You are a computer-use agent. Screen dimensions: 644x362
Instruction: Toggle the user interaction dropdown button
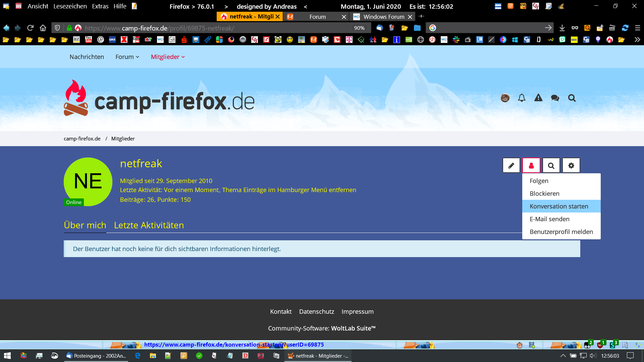tap(531, 166)
